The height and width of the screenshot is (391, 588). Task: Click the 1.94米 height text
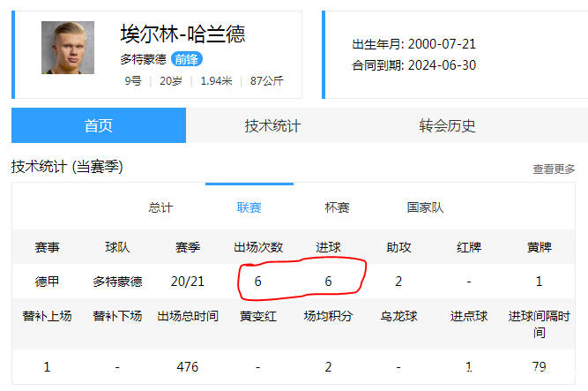(x=216, y=80)
